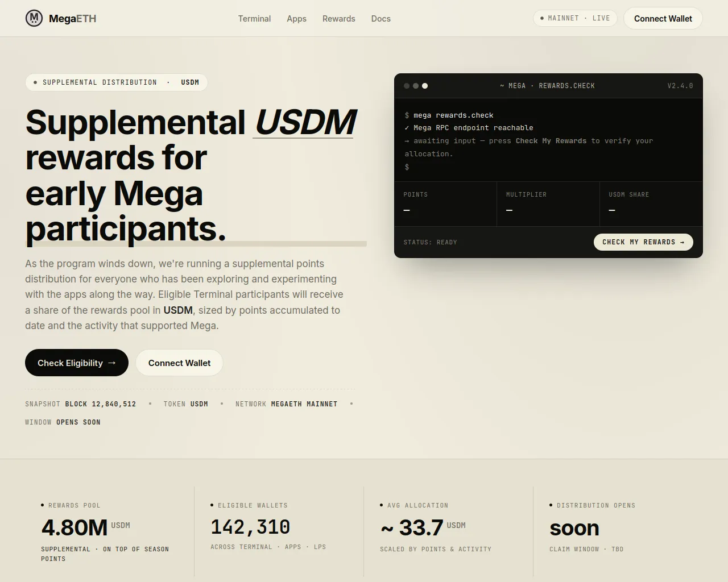Image resolution: width=728 pixels, height=582 pixels.
Task: Click the POINTS cell in the terminal
Action: 445,204
